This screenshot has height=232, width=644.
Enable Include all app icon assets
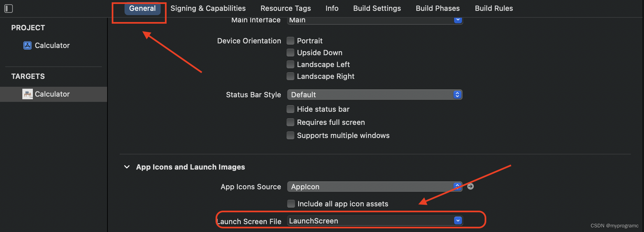tap(291, 204)
